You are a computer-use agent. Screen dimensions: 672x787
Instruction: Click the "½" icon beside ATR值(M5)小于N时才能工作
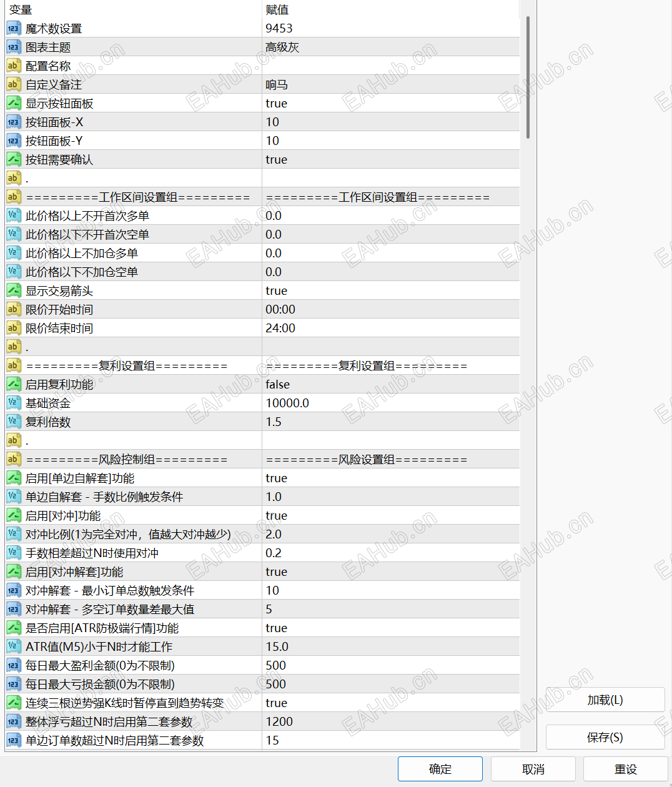coord(13,646)
